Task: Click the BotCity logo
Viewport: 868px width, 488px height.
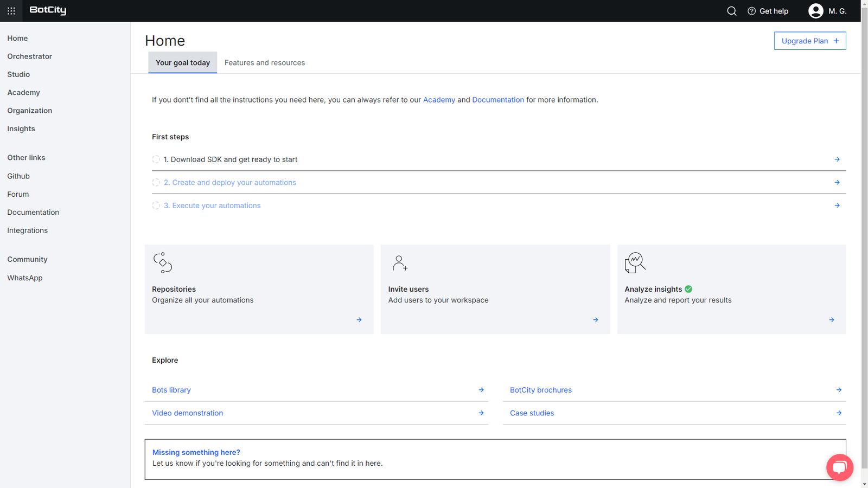Action: pos(48,10)
